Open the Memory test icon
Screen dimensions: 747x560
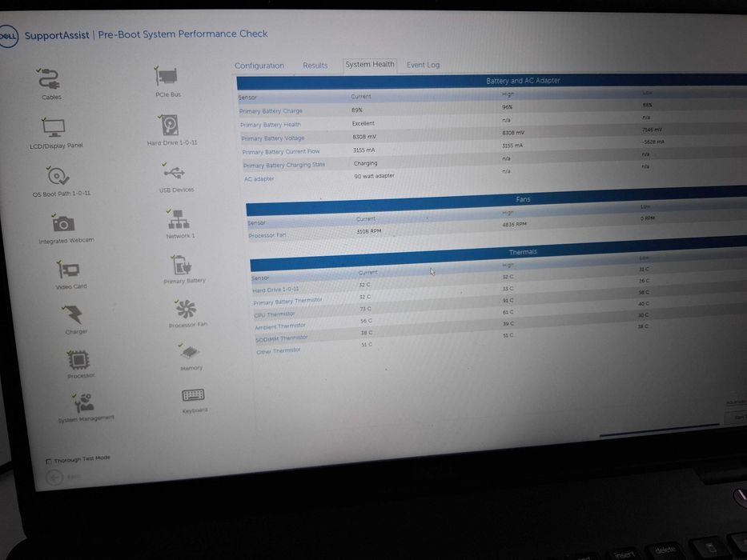point(190,352)
